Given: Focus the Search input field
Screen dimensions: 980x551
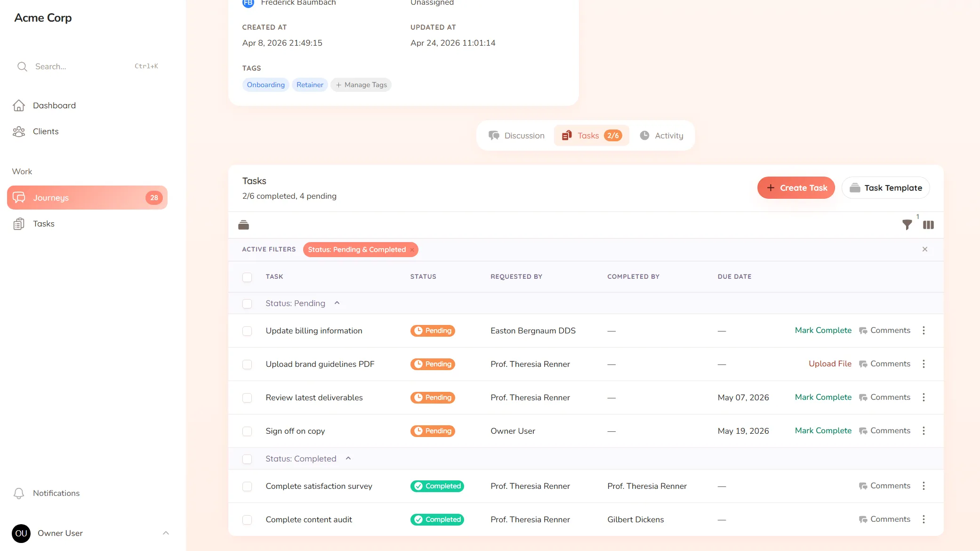Looking at the screenshot, I should click(87, 66).
